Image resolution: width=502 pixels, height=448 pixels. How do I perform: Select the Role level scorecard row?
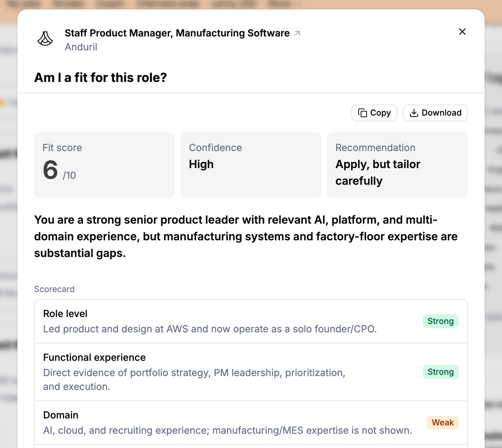pyautogui.click(x=251, y=321)
